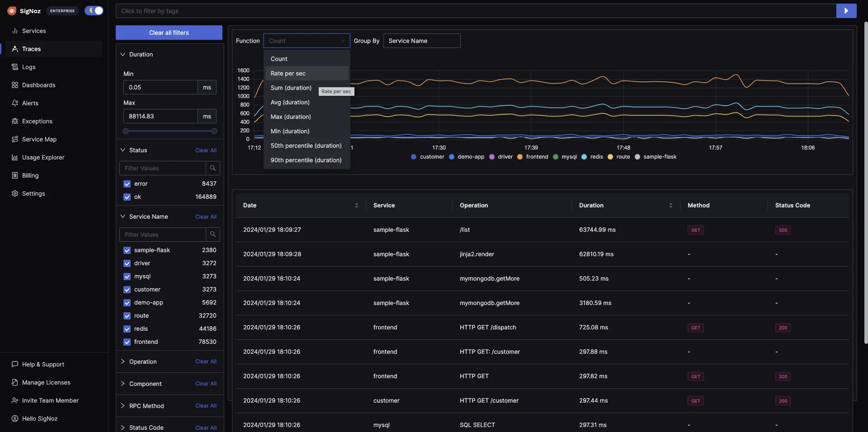
Task: Select Avg (duration) option
Action: coord(307,102)
